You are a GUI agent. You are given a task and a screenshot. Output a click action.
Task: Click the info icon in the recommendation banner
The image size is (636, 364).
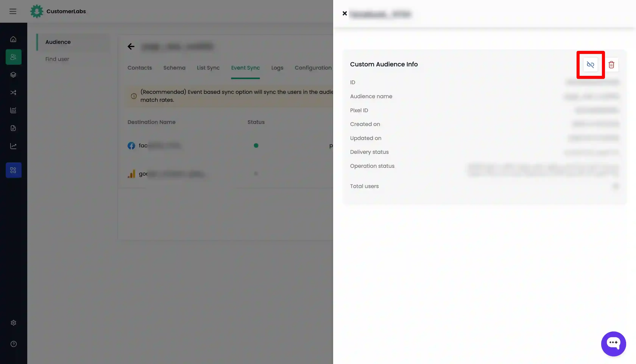coord(134,96)
